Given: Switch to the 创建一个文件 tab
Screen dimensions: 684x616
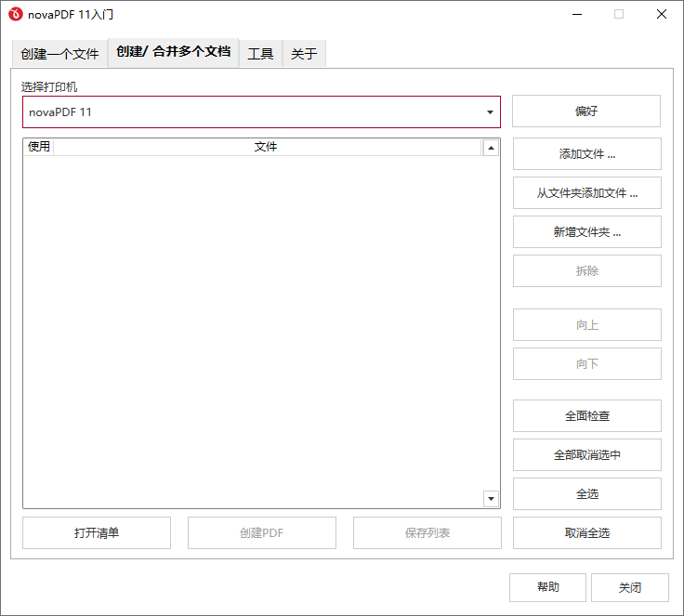Looking at the screenshot, I should 59,54.
